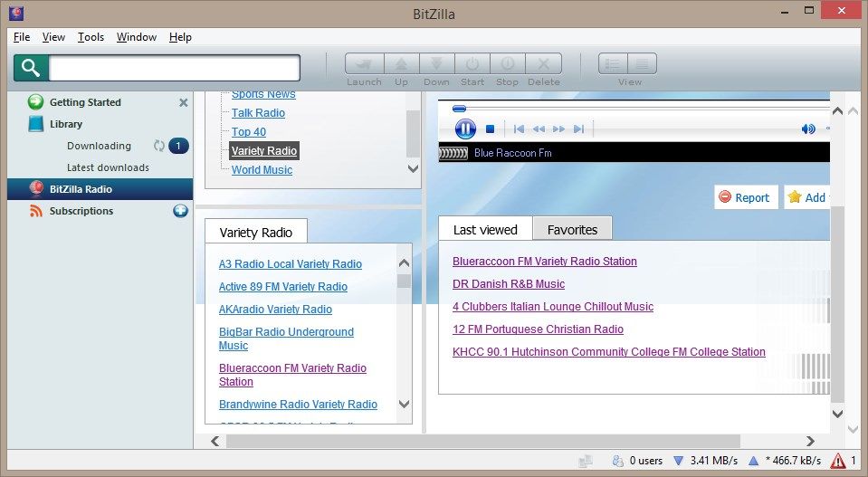Switch to the Last viewed tab
The width and height of the screenshot is (868, 477).
485,230
